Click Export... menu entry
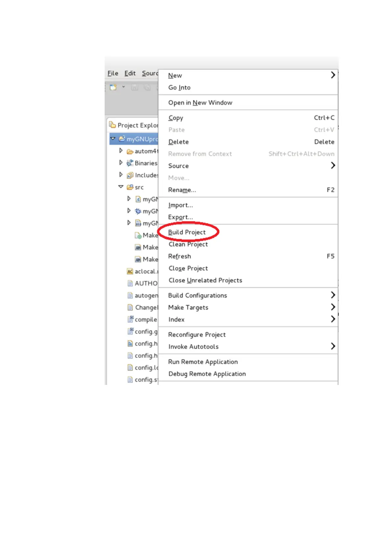 248,217
